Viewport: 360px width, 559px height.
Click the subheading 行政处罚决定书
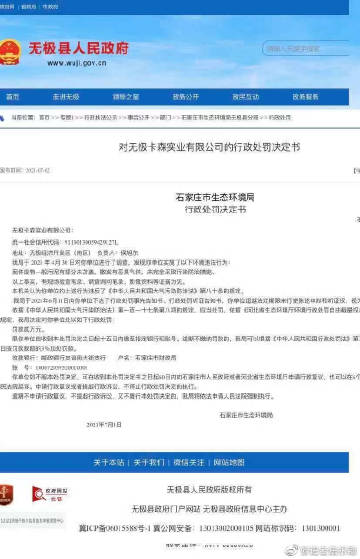(x=215, y=209)
